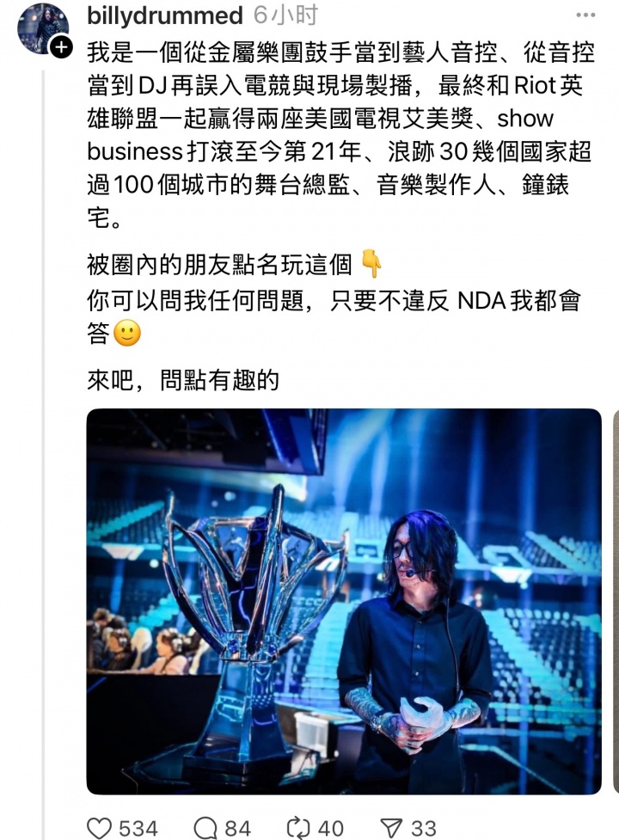Select the line 來吧，問點有趣的

pyautogui.click(x=183, y=380)
